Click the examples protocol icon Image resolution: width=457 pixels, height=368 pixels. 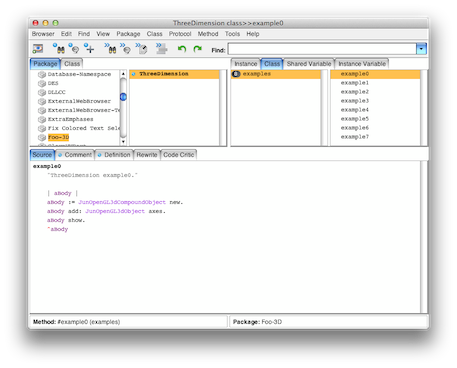[x=236, y=74]
